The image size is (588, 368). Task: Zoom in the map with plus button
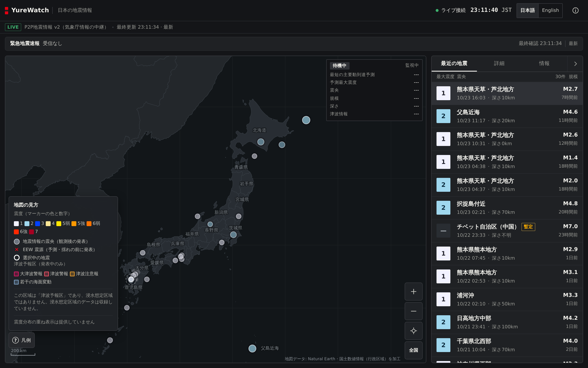tap(413, 291)
